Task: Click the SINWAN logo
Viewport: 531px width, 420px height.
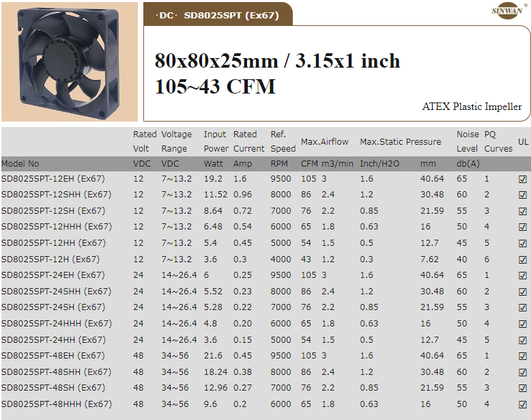Action: point(507,11)
